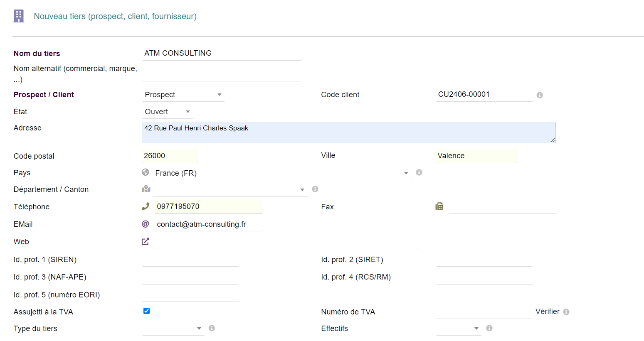Screen dimensions: 644x341
Task: Click the Adresse textarea resize handle
Action: pyautogui.click(x=553, y=140)
